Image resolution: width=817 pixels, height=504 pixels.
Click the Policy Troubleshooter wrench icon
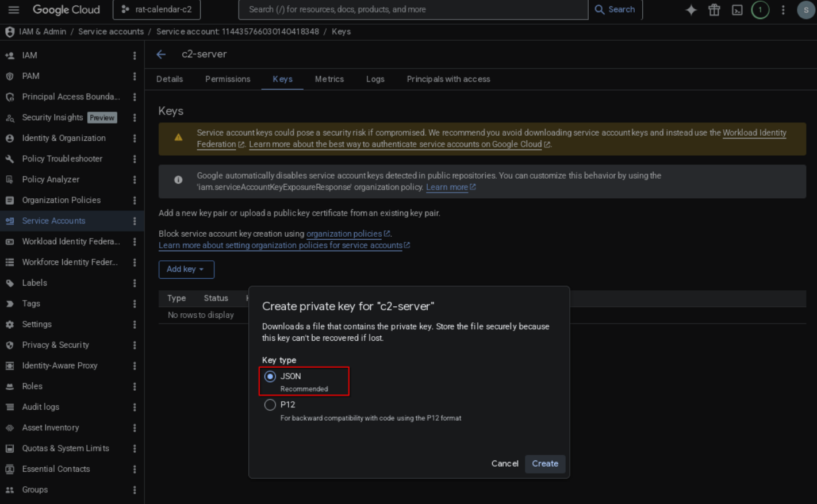click(x=10, y=159)
